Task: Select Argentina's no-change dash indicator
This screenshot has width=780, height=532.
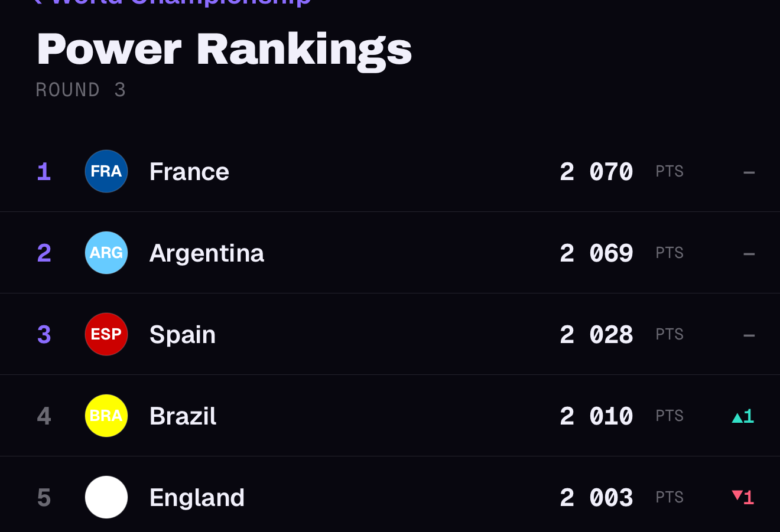Action: coord(749,254)
